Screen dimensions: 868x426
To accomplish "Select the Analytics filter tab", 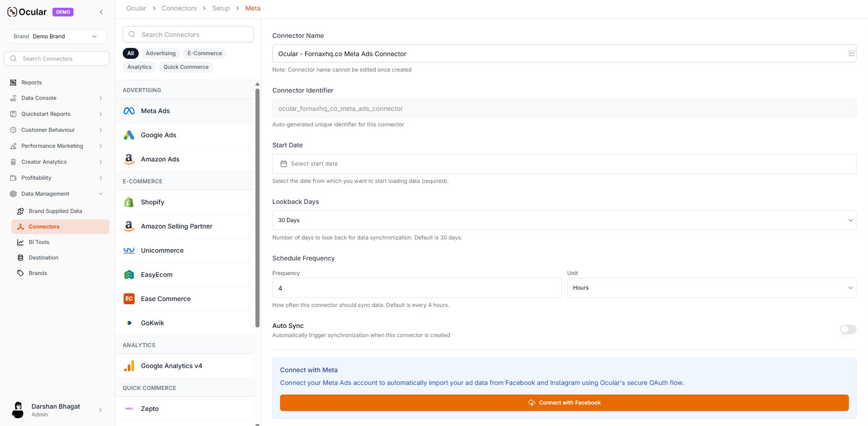I will click(139, 67).
